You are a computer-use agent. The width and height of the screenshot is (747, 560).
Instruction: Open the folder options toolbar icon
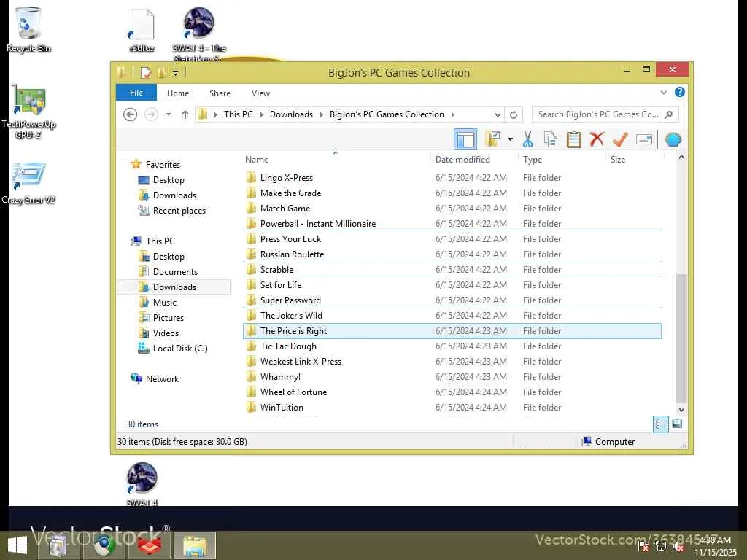click(x=492, y=139)
